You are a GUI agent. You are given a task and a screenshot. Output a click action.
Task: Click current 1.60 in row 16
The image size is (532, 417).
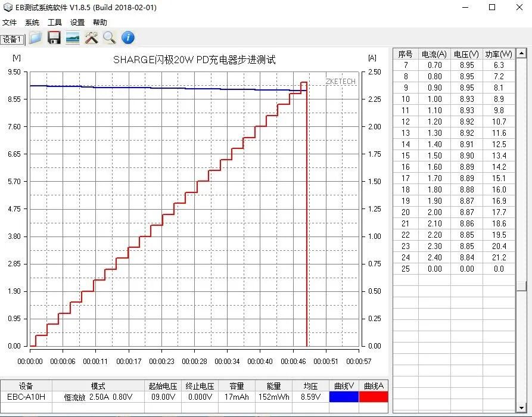coord(434,167)
